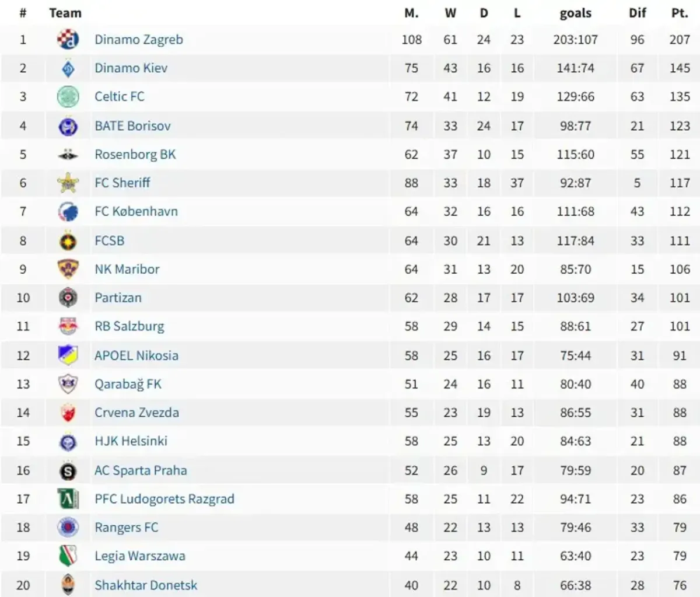Open the BATE Borisov team link

(132, 125)
